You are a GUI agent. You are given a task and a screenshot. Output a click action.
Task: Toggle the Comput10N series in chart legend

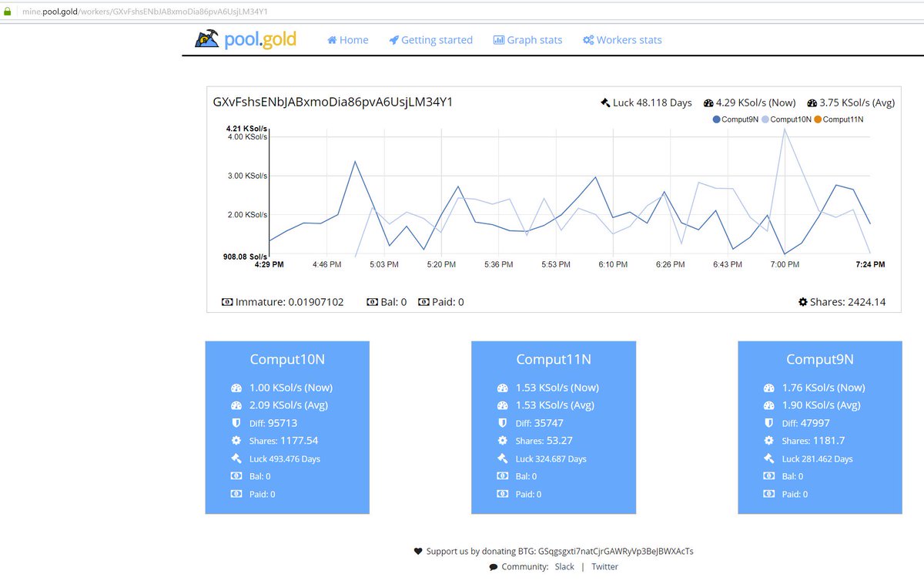tap(786, 119)
